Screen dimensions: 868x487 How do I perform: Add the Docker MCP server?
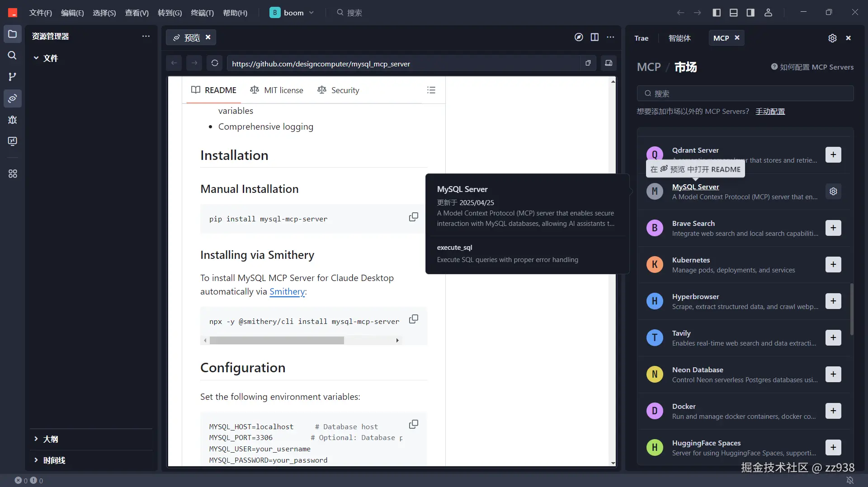[x=833, y=411]
